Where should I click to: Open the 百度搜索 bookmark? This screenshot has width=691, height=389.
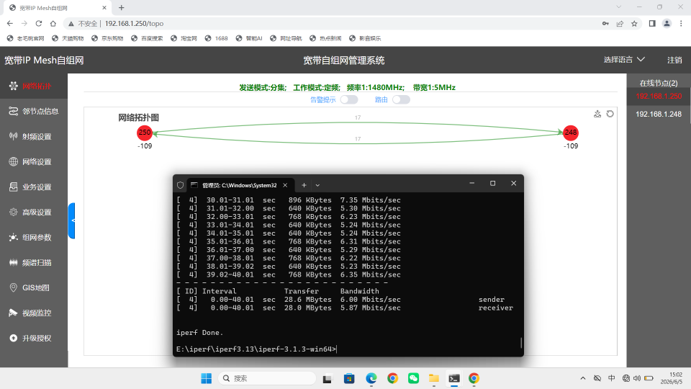147,38
